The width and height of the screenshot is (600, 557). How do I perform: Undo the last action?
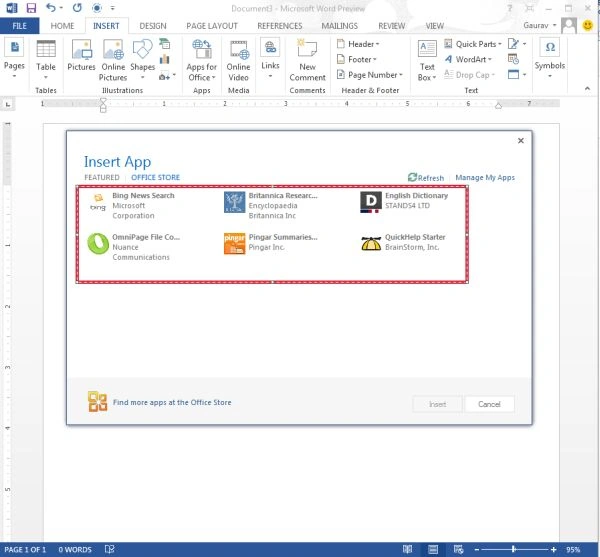51,8
